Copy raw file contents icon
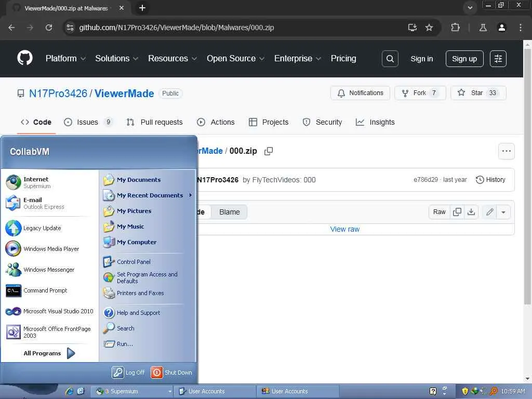The height and width of the screenshot is (399, 532). pos(457,212)
